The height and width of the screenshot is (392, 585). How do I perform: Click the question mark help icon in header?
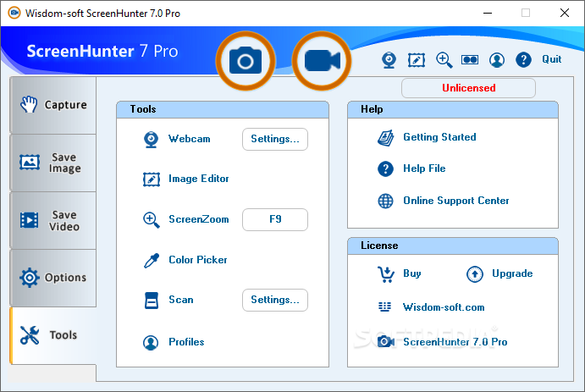523,59
